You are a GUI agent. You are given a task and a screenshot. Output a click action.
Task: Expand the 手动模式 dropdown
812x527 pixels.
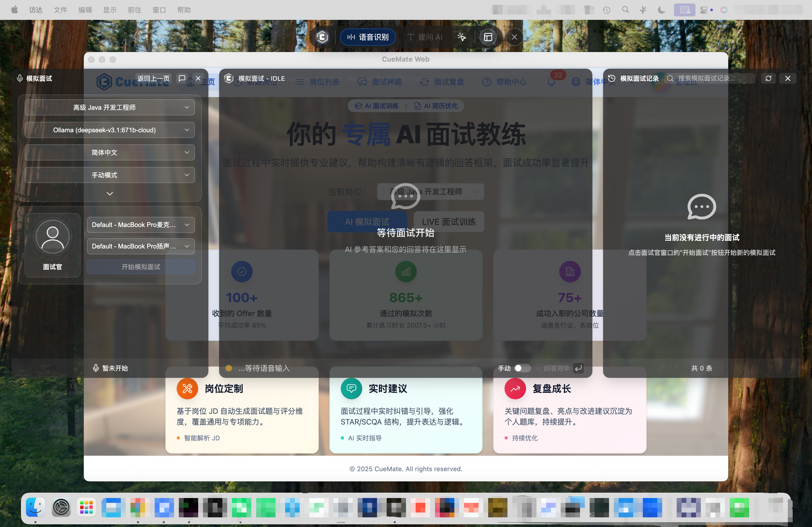click(x=110, y=175)
